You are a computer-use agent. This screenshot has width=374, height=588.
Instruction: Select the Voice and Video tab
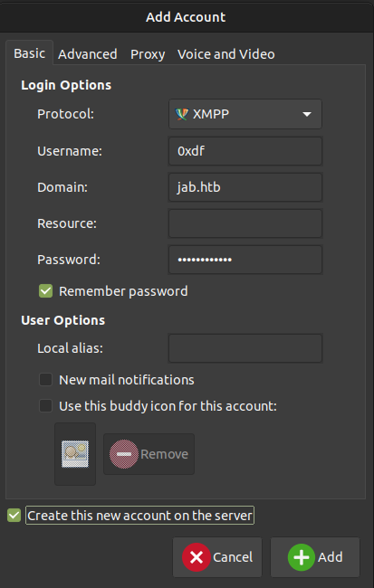pyautogui.click(x=226, y=54)
